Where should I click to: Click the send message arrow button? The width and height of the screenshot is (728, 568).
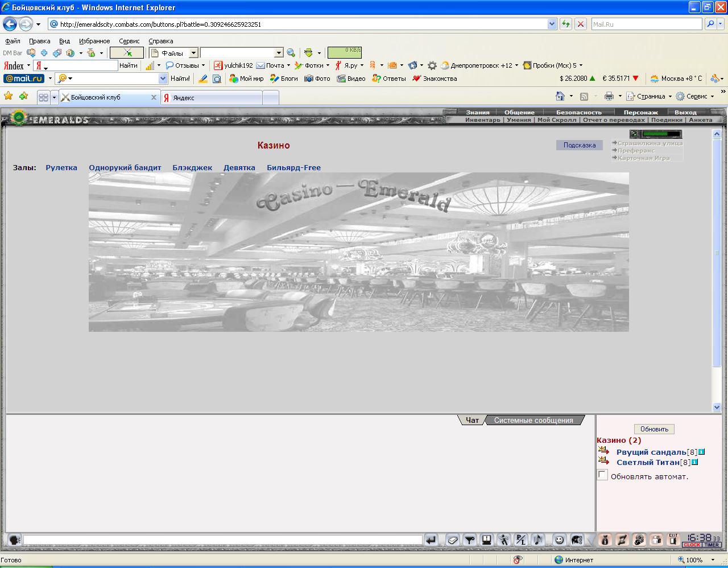[x=431, y=540]
